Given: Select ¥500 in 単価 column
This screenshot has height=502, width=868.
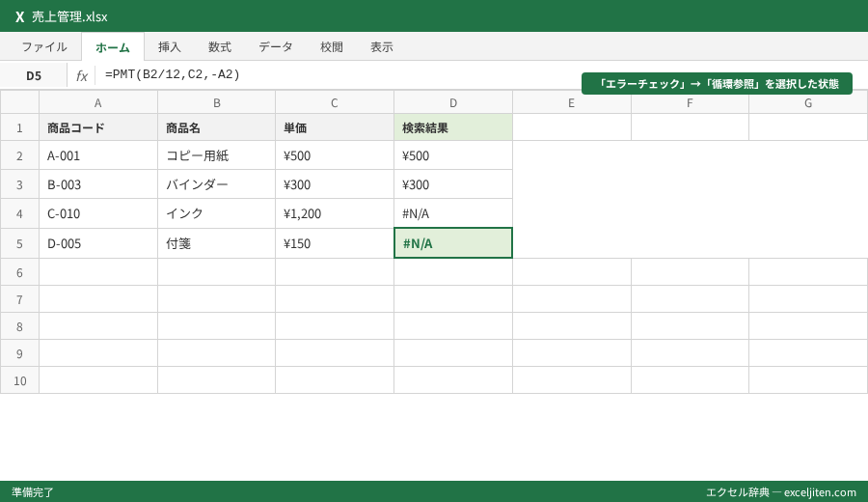Looking at the screenshot, I should click(335, 155).
